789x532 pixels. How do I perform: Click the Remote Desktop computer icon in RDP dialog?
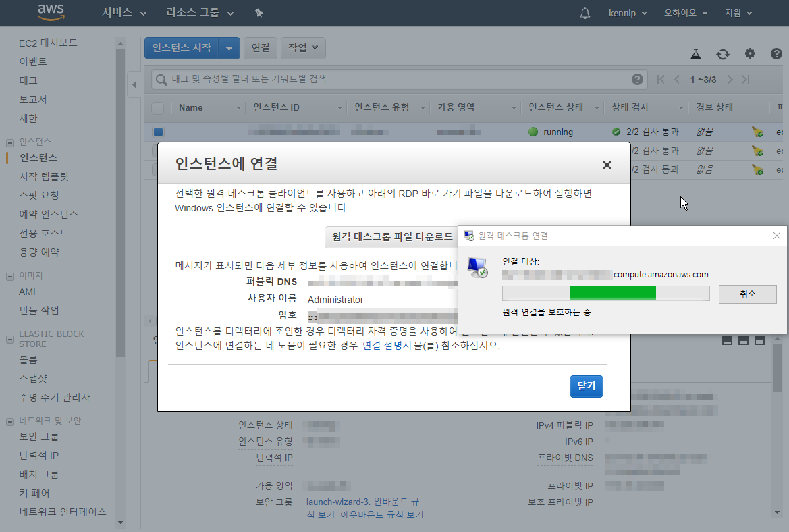click(477, 267)
